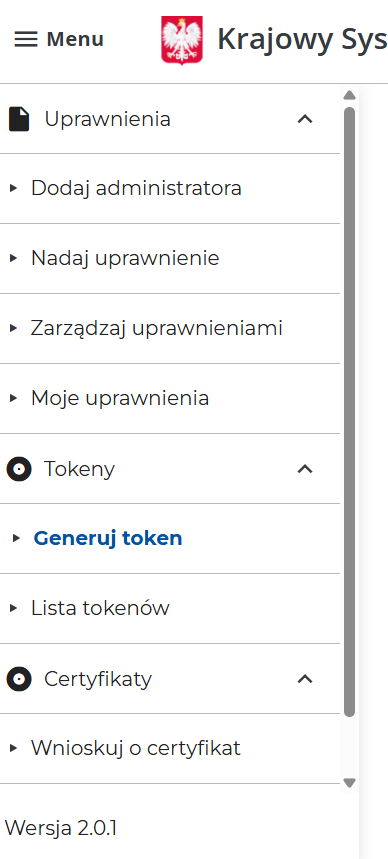Go to Generuj token page
The height and width of the screenshot is (859, 388).
[x=170, y=539]
